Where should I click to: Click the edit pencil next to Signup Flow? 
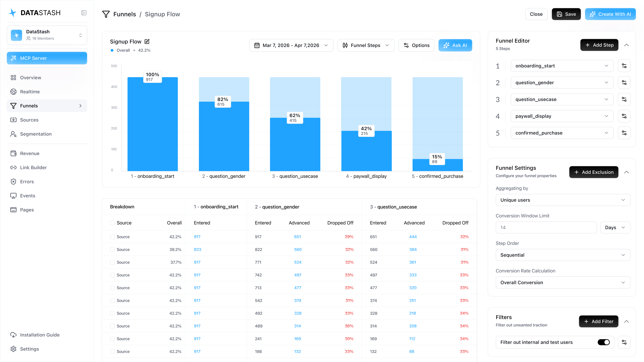(x=147, y=41)
